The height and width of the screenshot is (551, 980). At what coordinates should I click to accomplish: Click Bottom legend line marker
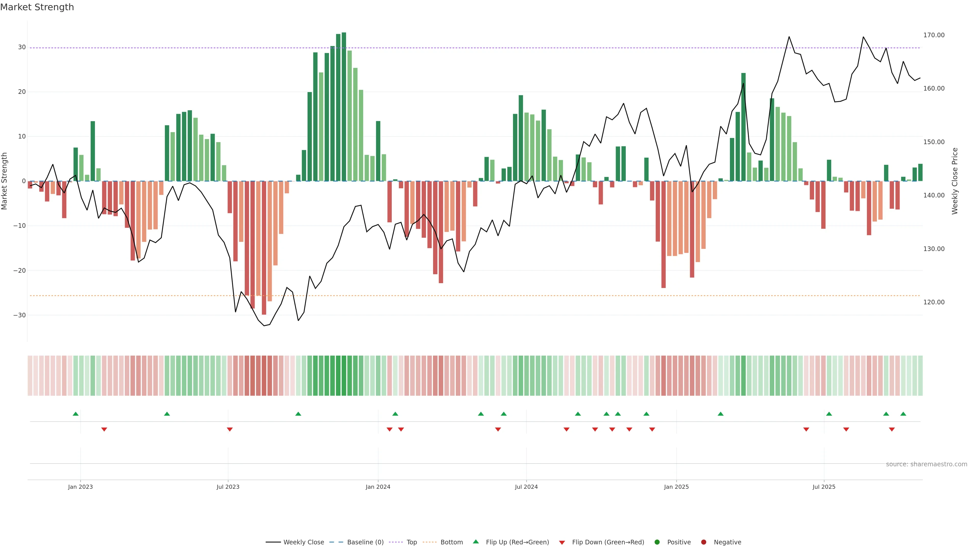[x=430, y=542]
